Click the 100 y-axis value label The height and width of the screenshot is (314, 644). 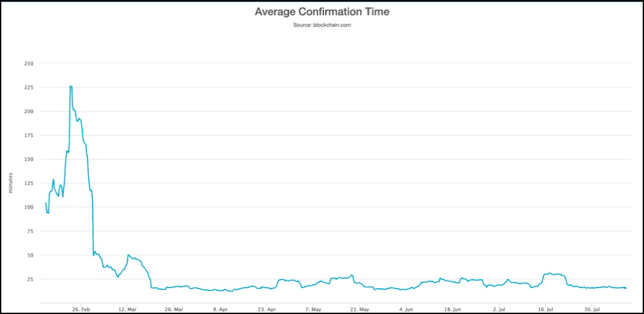click(x=28, y=207)
